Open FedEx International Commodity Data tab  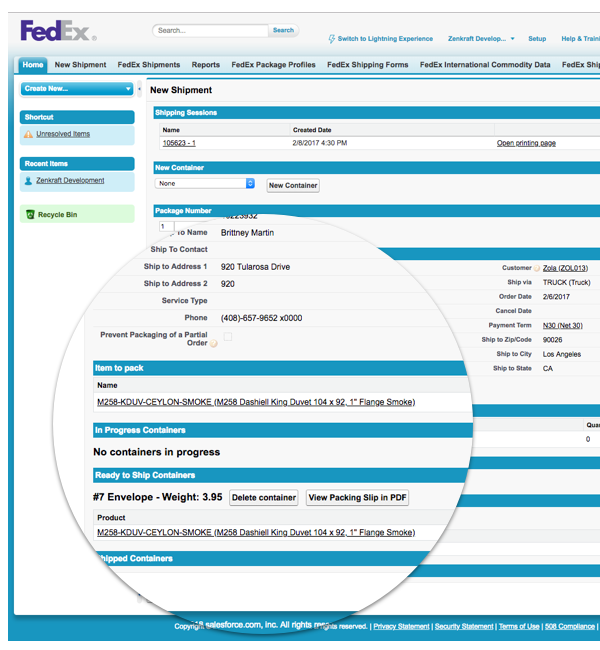coord(485,65)
